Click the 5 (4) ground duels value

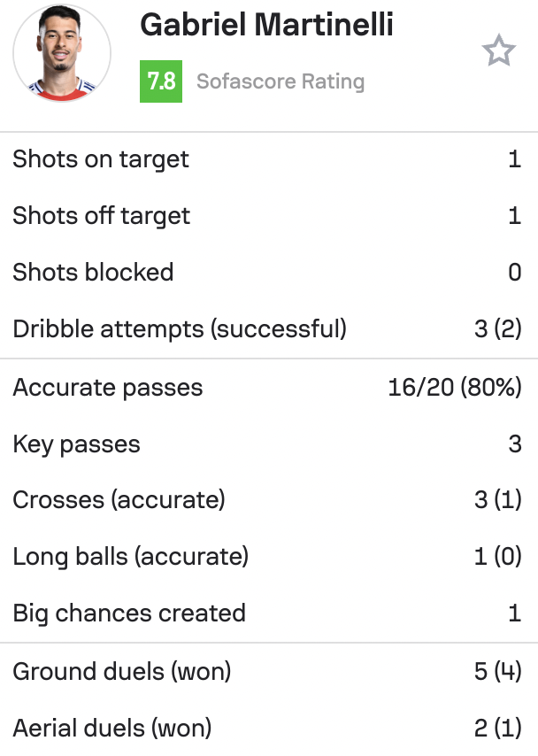pos(498,671)
